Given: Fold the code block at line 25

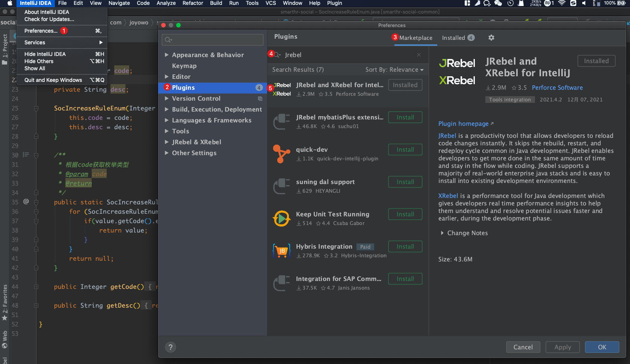Looking at the screenshot, I should tap(36, 109).
